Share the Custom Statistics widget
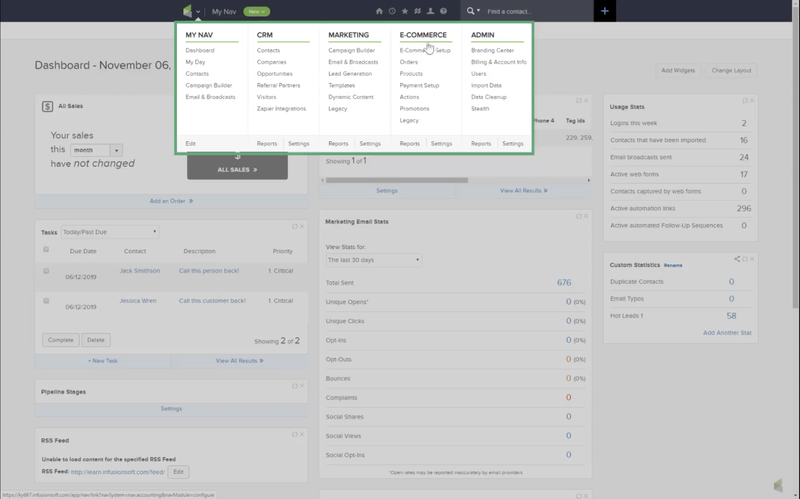 click(737, 259)
